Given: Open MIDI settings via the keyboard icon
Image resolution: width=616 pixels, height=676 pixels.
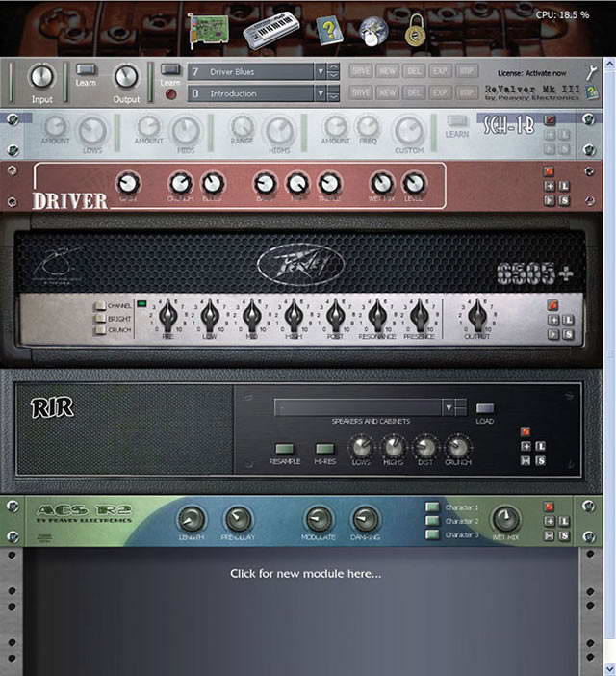Looking at the screenshot, I should click(271, 29).
